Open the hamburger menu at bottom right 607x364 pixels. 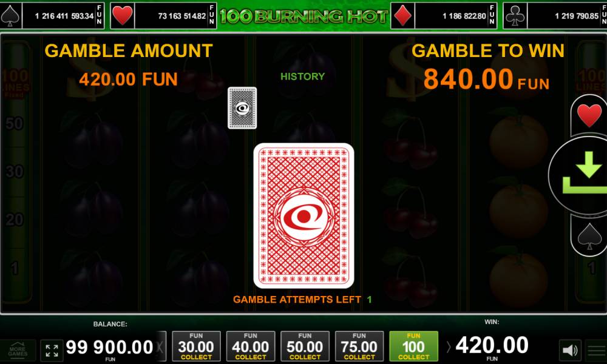click(x=597, y=351)
